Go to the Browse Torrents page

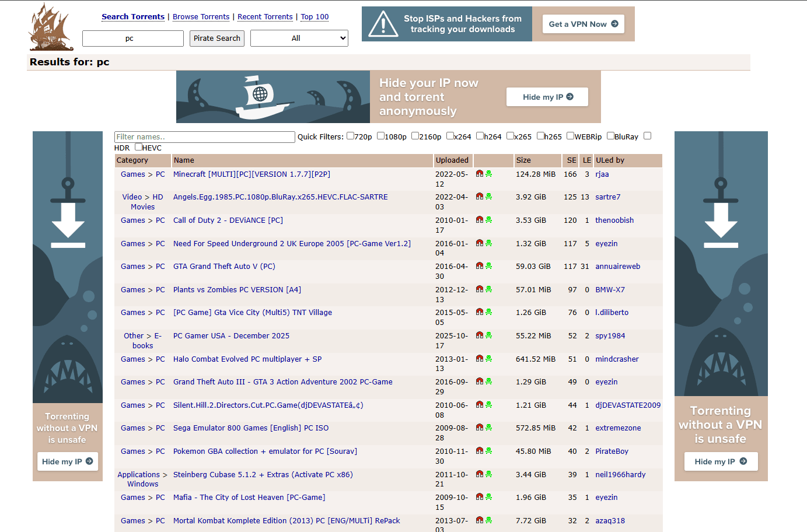[x=201, y=17]
